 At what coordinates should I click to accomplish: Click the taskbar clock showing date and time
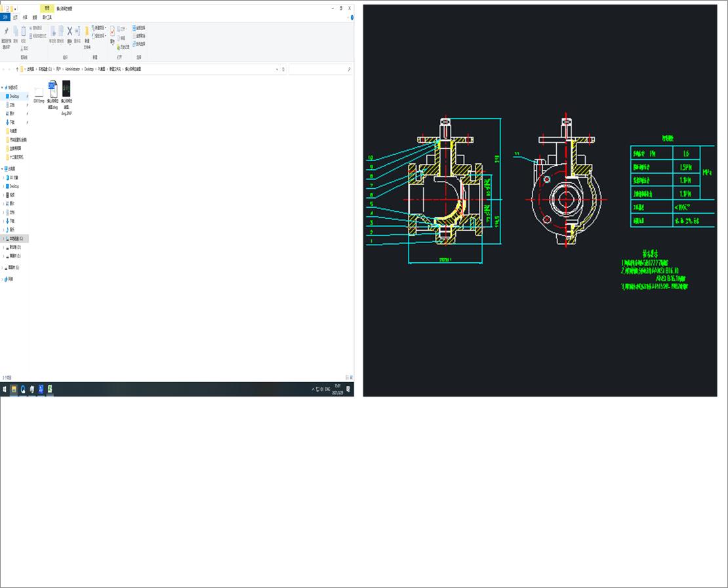coord(338,389)
